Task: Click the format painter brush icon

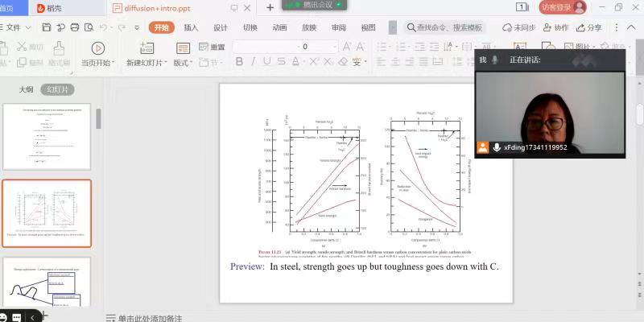Action: coord(59,48)
